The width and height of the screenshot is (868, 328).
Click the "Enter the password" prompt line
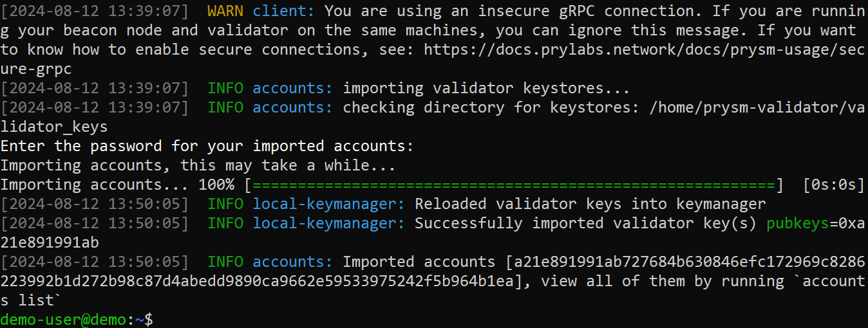207,146
